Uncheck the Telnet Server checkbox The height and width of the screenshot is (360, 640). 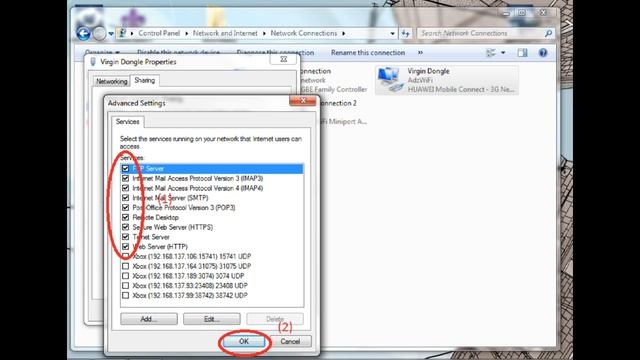(125, 237)
